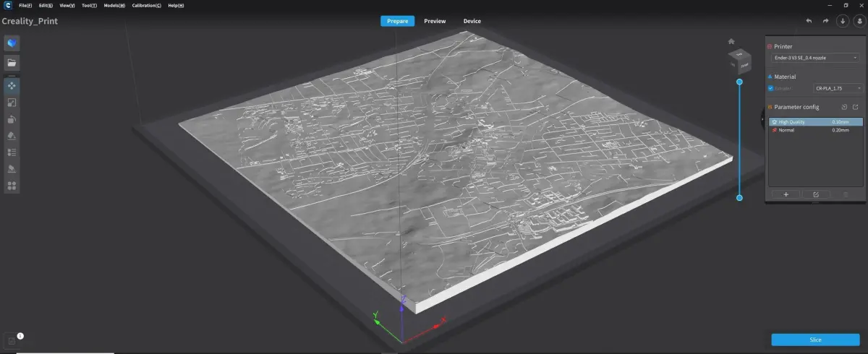Collapse the right panel with side arrow

click(x=762, y=118)
